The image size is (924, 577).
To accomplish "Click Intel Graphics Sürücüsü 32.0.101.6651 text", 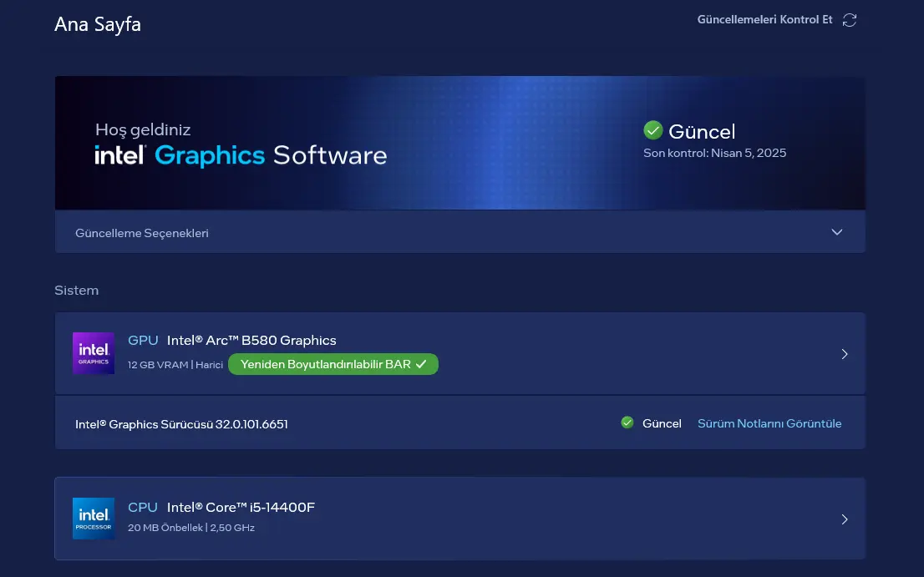I will point(181,424).
